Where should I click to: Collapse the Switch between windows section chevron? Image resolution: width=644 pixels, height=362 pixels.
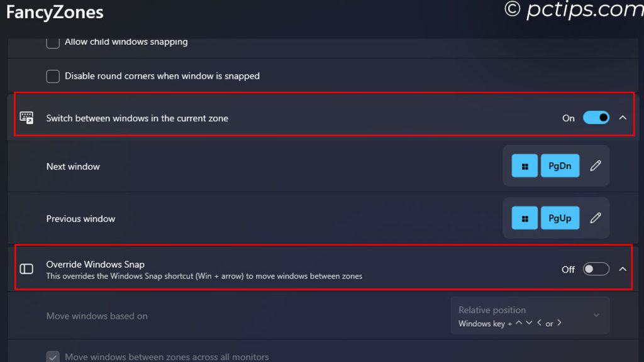point(623,118)
